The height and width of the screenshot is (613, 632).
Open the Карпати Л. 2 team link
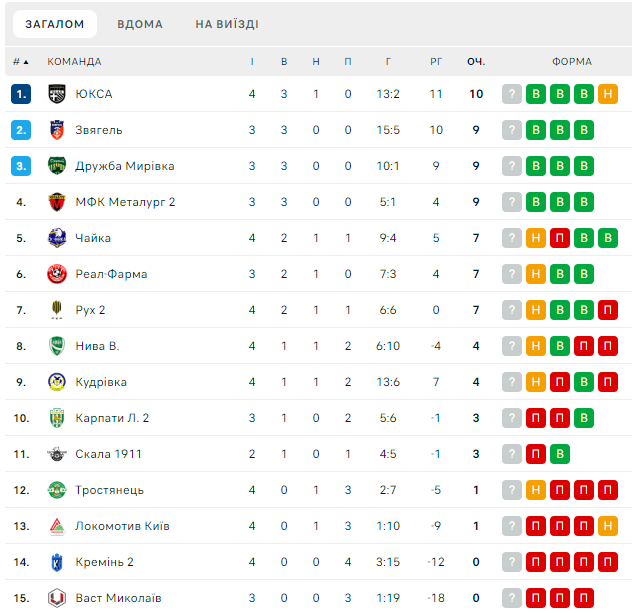click(112, 418)
